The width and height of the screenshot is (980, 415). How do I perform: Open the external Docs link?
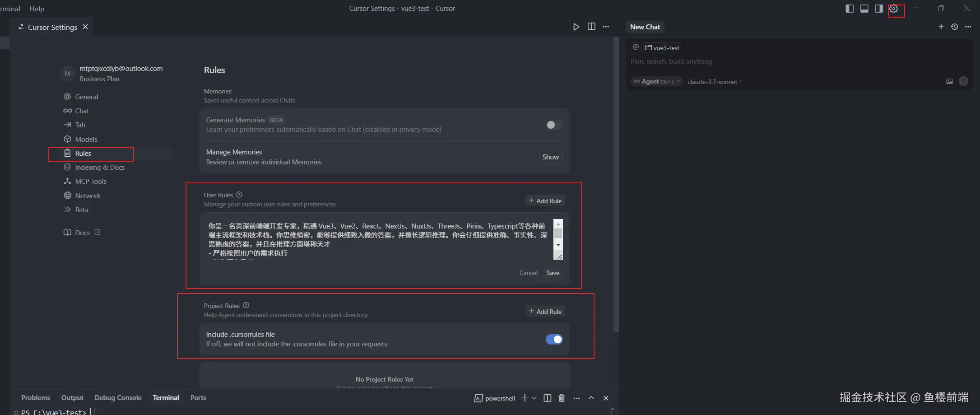tap(82, 233)
